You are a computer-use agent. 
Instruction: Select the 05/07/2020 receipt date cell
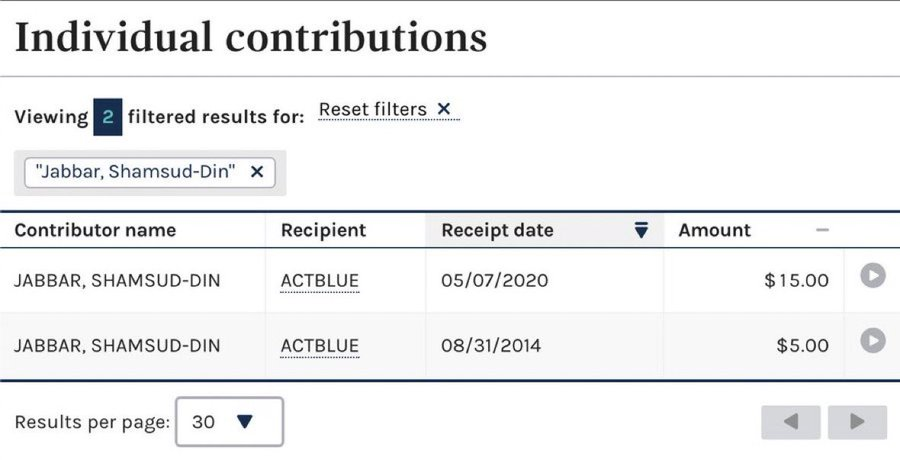point(494,281)
